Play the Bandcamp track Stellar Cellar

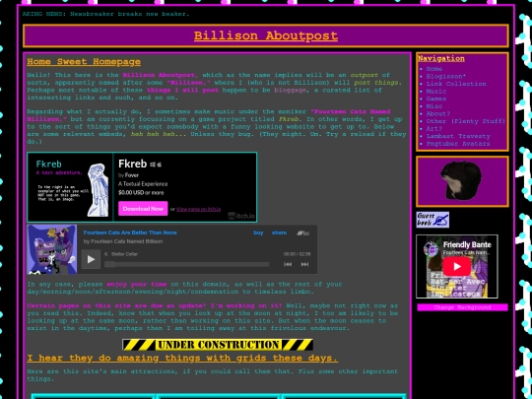click(91, 259)
